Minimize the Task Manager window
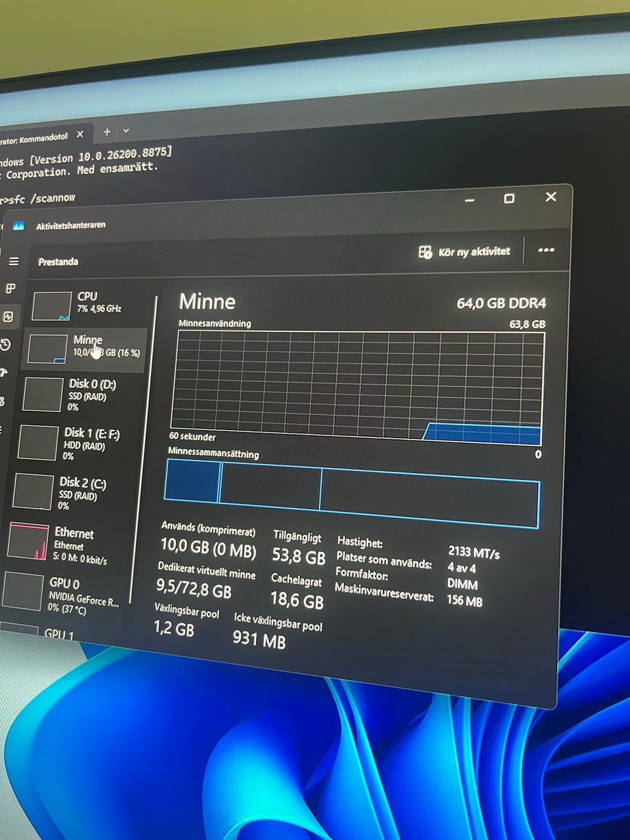Image resolution: width=630 pixels, height=840 pixels. tap(469, 199)
